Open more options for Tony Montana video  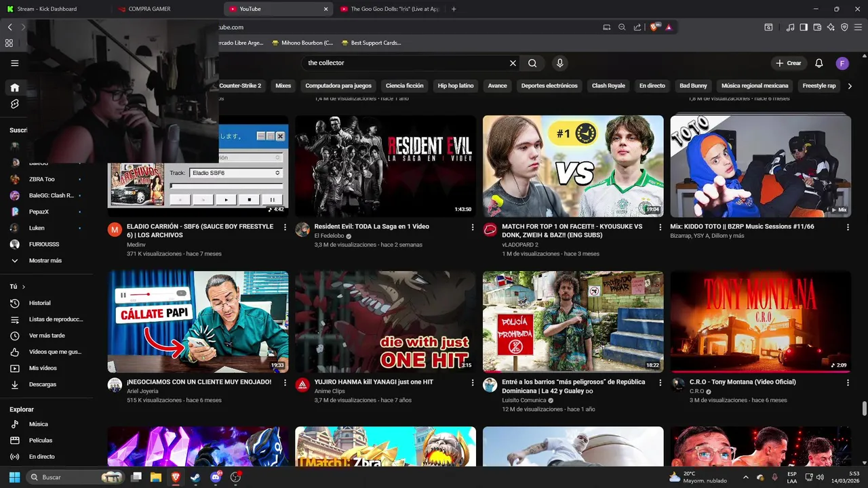click(848, 382)
